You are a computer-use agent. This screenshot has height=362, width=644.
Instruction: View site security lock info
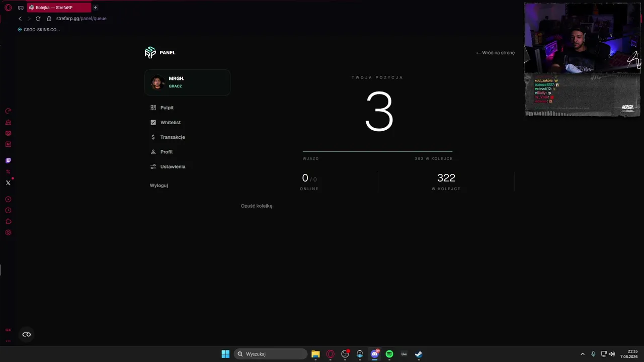(x=49, y=19)
